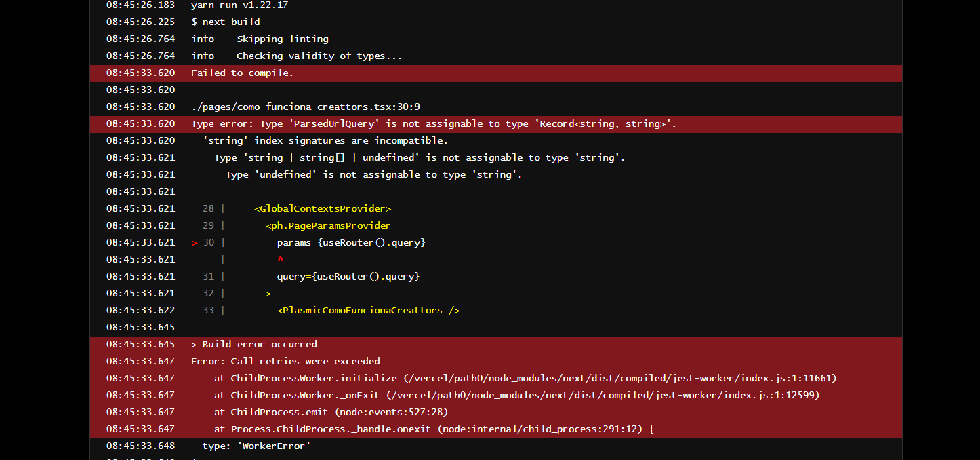Image resolution: width=980 pixels, height=460 pixels.
Task: Click code line 28 with GlobalContextsProvider
Action: 323,209
